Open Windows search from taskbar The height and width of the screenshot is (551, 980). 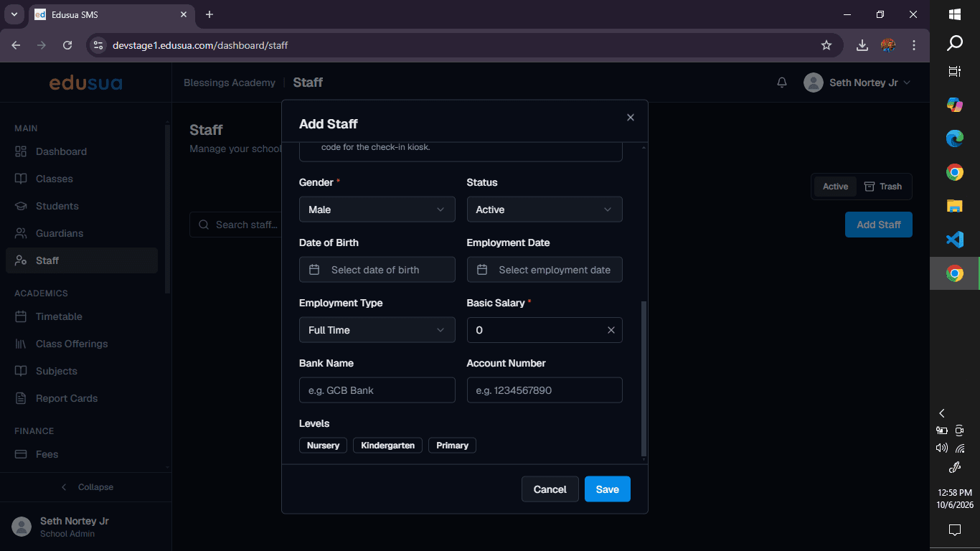(954, 43)
